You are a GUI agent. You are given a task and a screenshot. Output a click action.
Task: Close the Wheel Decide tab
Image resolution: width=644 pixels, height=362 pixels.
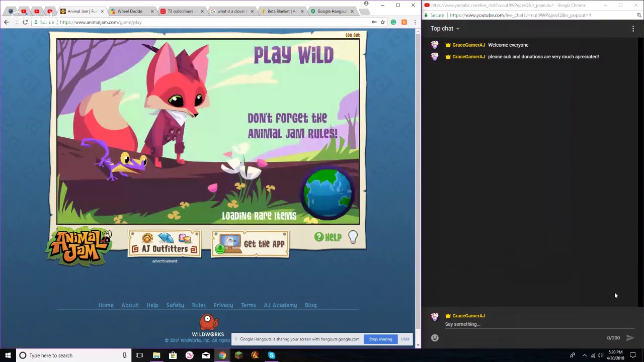click(152, 11)
